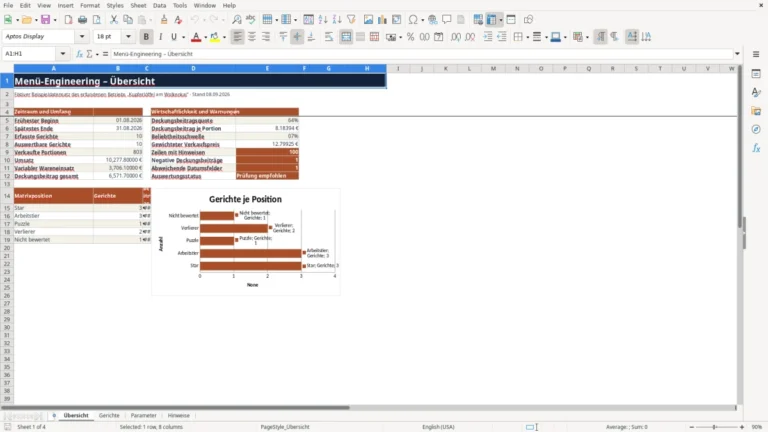Open the Print icon in toolbar
Viewport: 768px width, 432px height.
click(82, 20)
